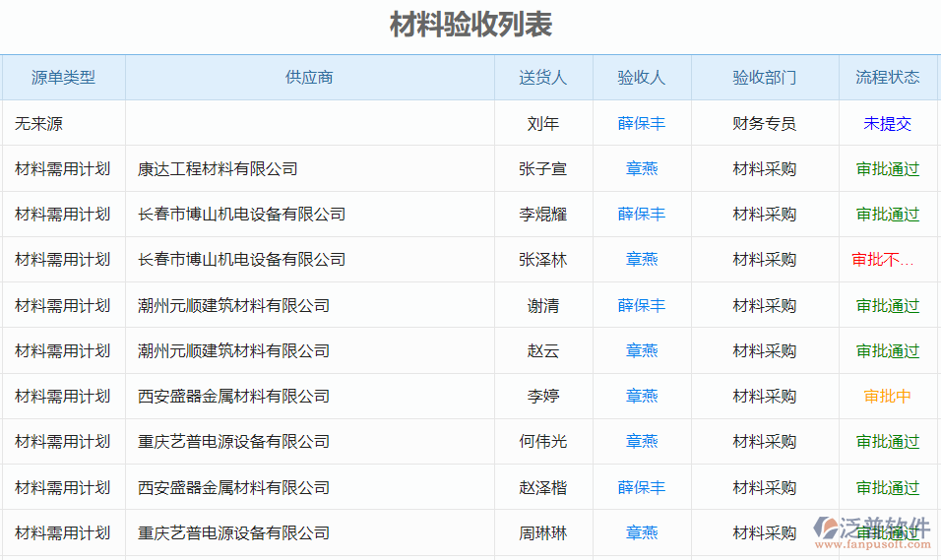Click the 泛普软件 logo icon
Viewport: 941px width, 560px height.
pyautogui.click(x=826, y=529)
